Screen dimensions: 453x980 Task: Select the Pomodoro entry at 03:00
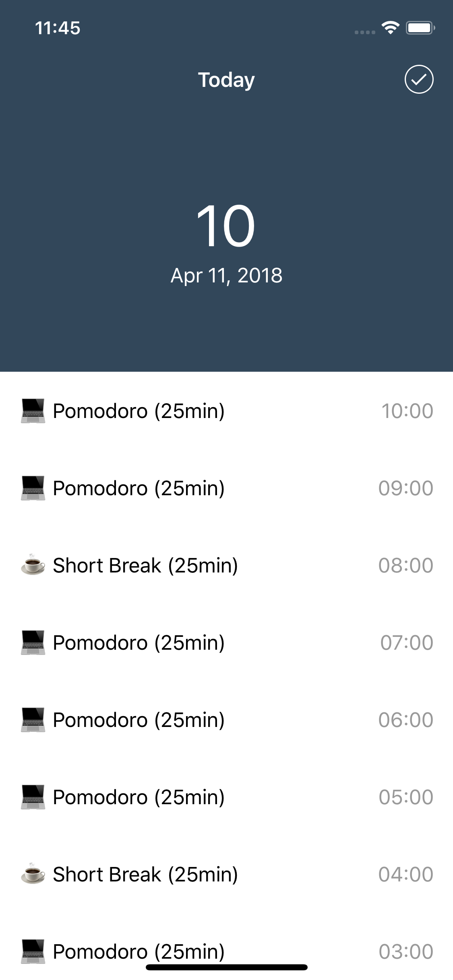pyautogui.click(x=226, y=951)
